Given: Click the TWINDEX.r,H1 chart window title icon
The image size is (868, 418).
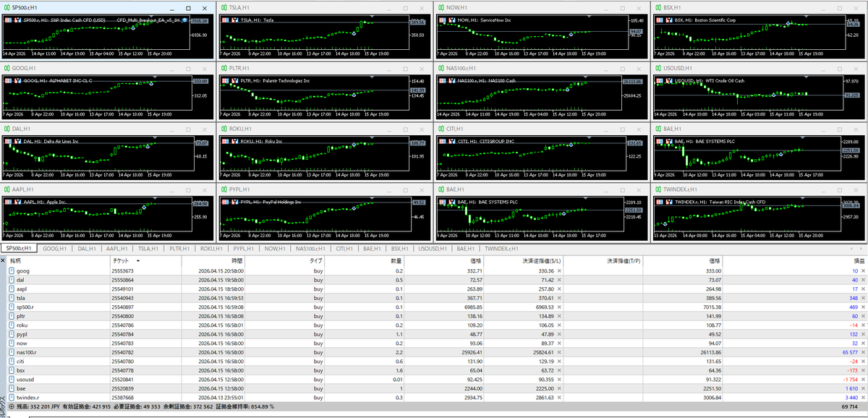Looking at the screenshot, I should click(x=658, y=189).
